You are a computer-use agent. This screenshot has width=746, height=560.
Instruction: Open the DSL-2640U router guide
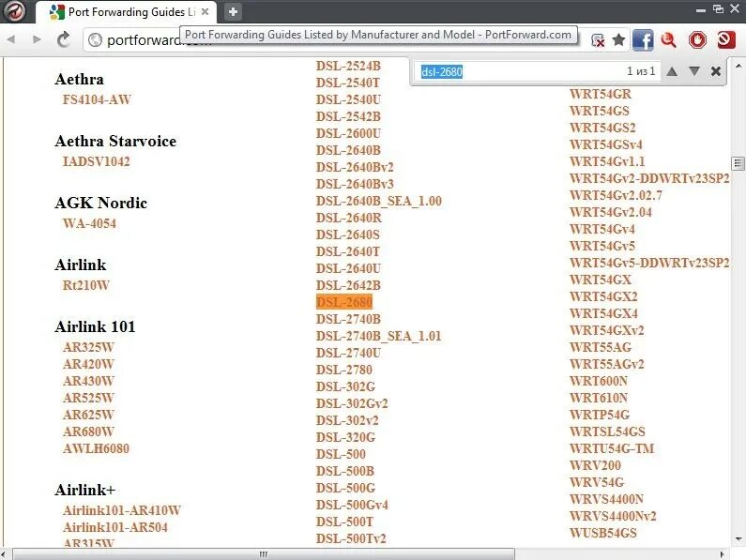348,268
